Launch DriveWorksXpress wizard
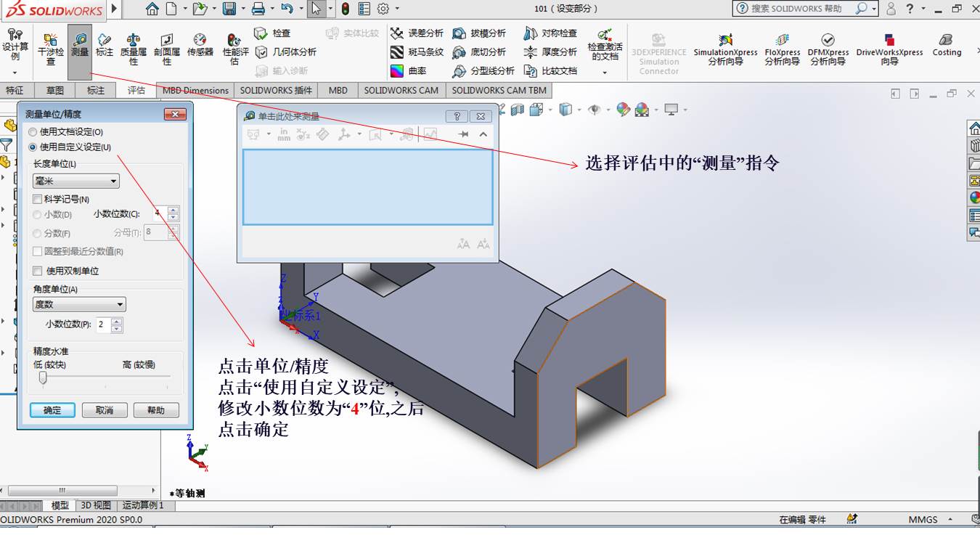The height and width of the screenshot is (551, 980). click(x=889, y=48)
